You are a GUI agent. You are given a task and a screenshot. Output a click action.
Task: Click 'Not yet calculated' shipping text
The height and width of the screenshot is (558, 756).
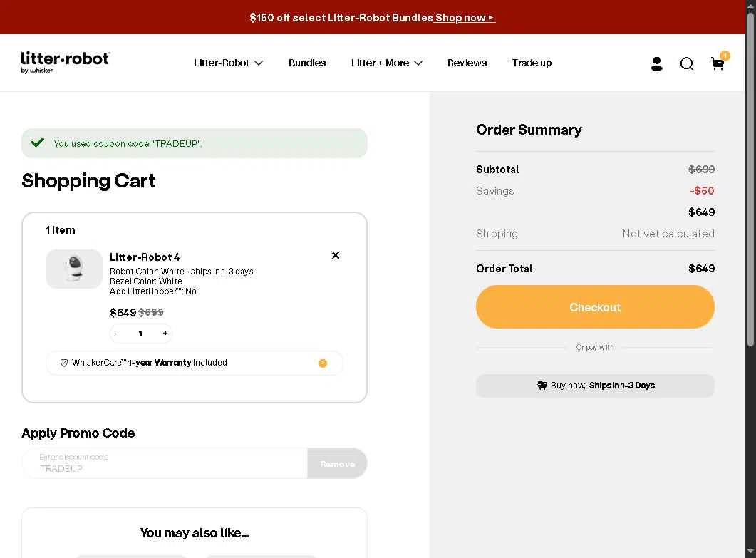coord(668,234)
